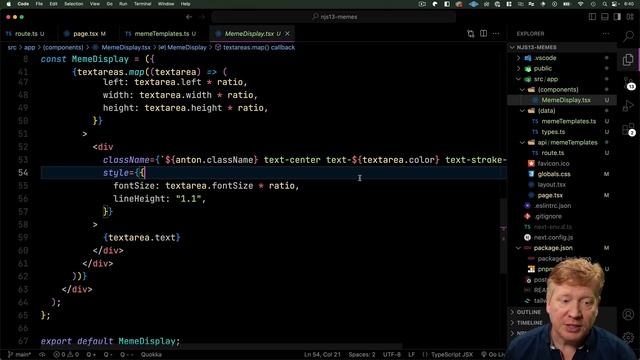Expand the public folder

coord(519,69)
